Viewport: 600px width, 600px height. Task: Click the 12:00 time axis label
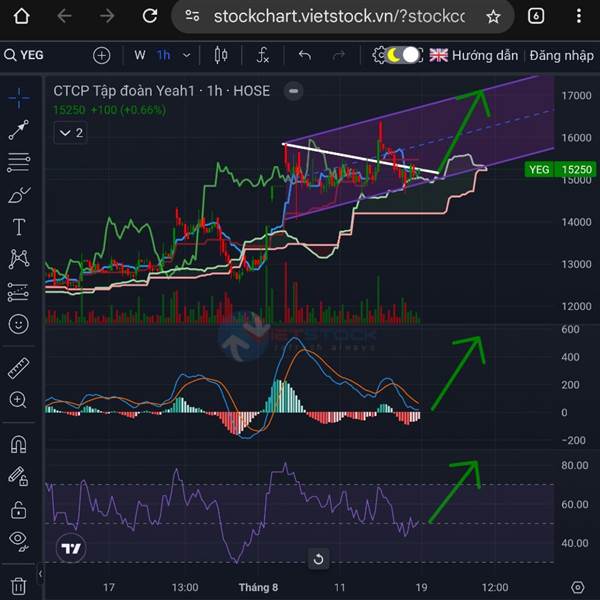[495, 587]
